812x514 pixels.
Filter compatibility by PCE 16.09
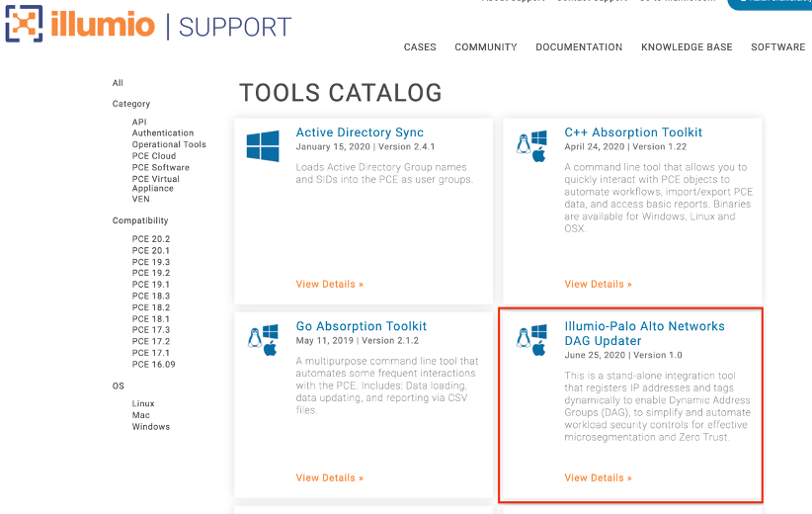tap(153, 365)
